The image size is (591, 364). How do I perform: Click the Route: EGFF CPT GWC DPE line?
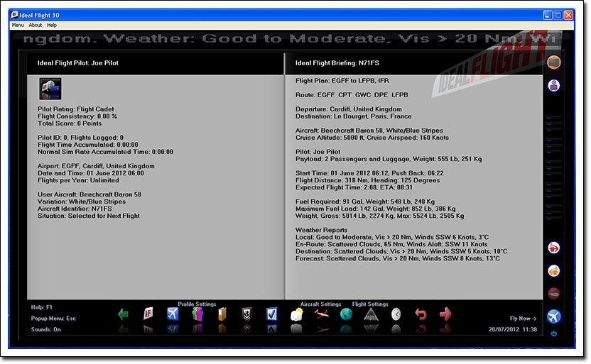point(352,95)
